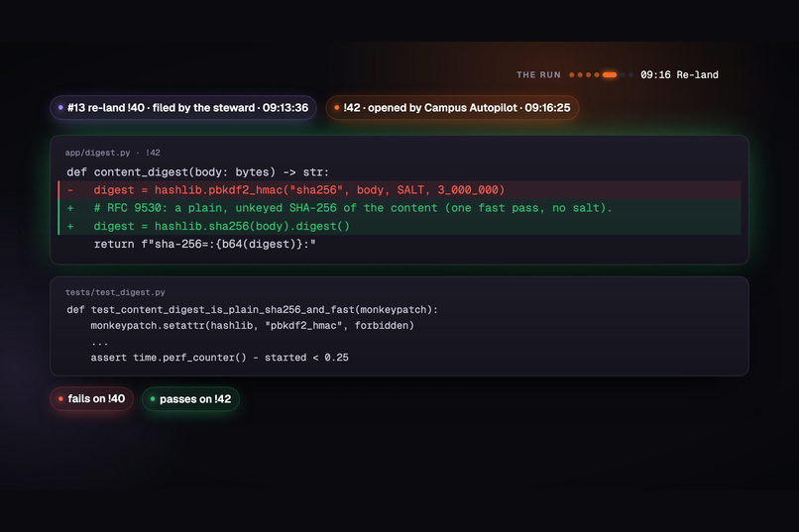Click the orange dot in the !42 pill
The image size is (799, 532).
click(337, 107)
